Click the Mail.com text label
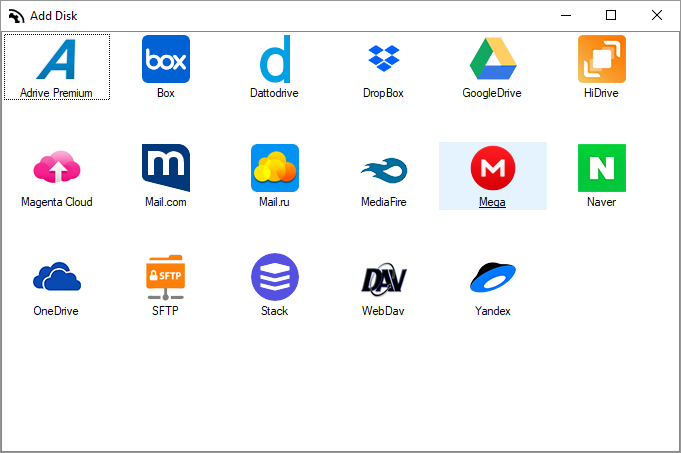 pyautogui.click(x=166, y=202)
